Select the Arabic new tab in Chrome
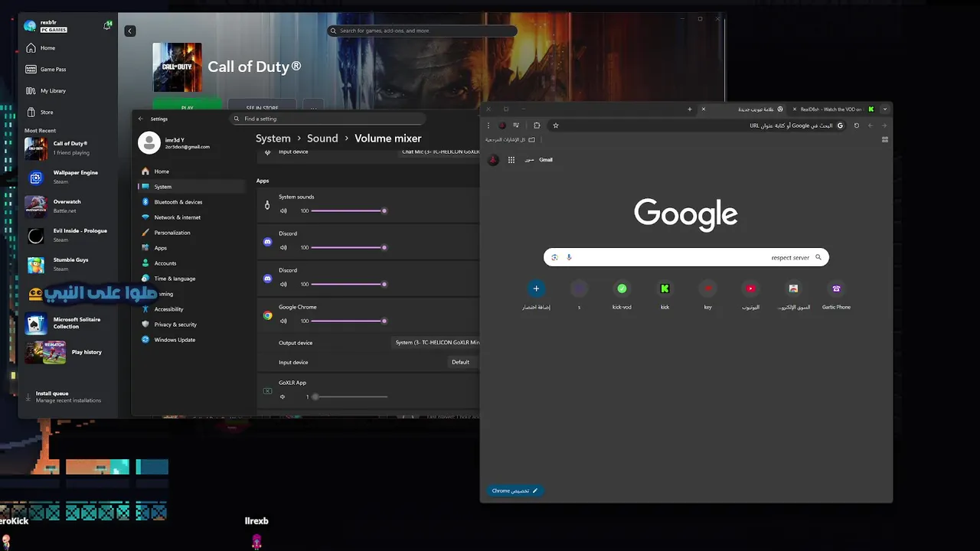The image size is (980, 551). coord(743,109)
